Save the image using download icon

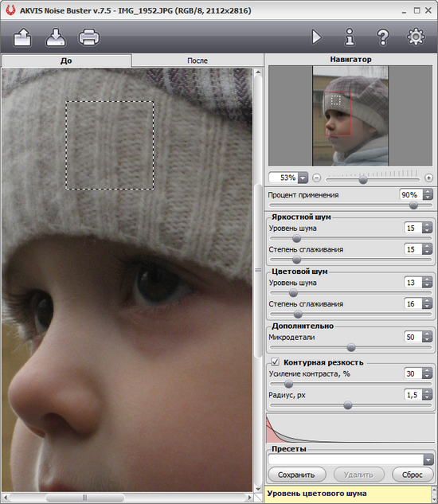(56, 37)
